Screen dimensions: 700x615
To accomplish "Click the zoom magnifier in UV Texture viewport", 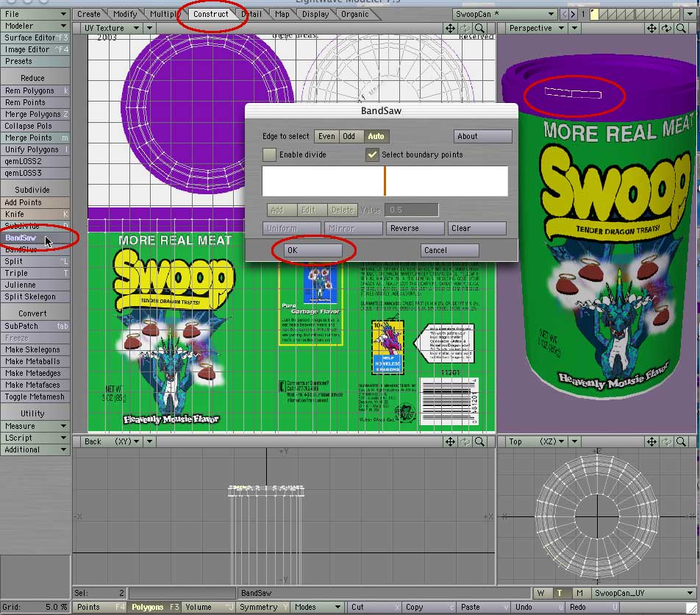I will [x=479, y=28].
